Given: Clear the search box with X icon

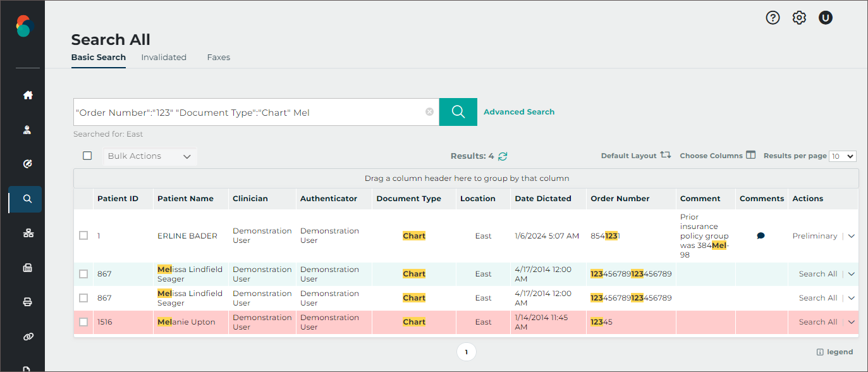Looking at the screenshot, I should coord(429,112).
